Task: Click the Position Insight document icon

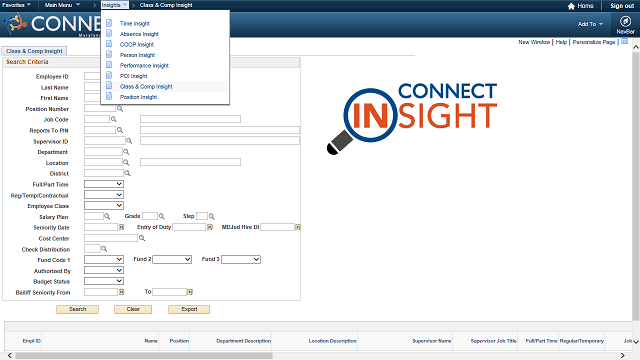Action: click(x=109, y=96)
